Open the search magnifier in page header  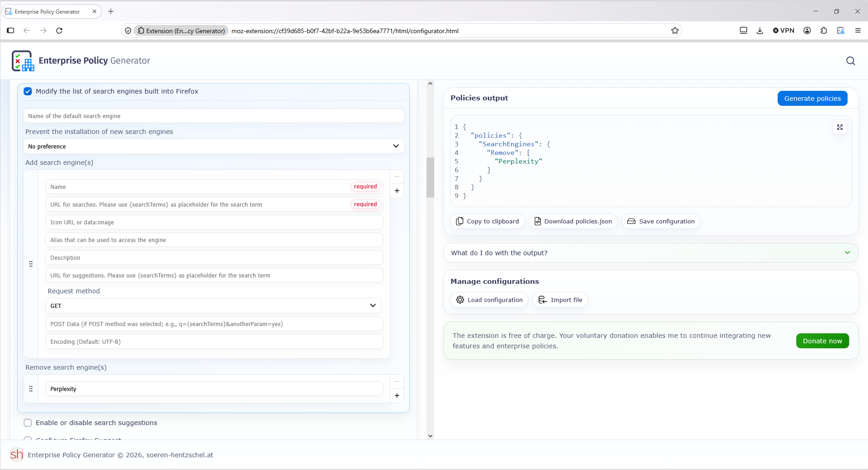[851, 61]
